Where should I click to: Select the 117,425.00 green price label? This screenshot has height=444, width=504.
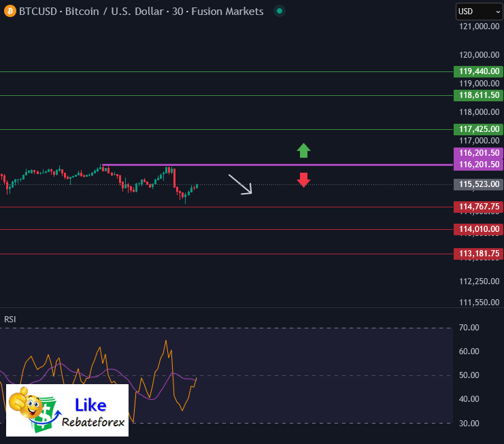[478, 129]
